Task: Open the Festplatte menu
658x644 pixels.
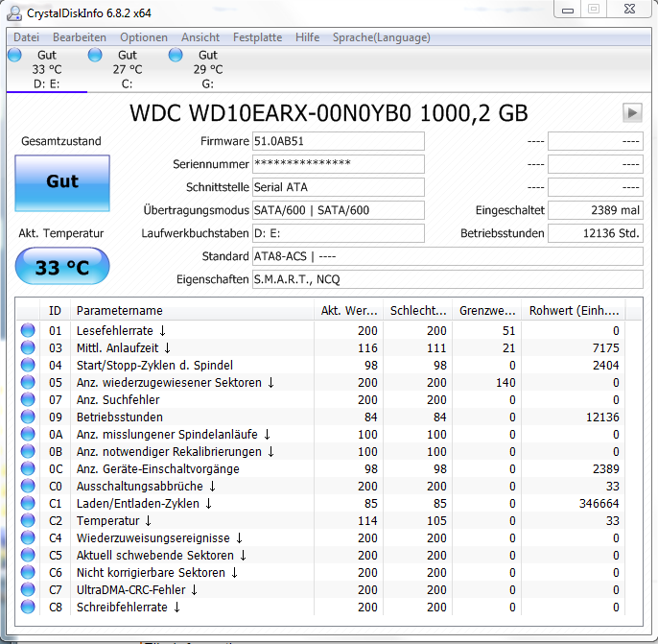Action: [x=257, y=37]
